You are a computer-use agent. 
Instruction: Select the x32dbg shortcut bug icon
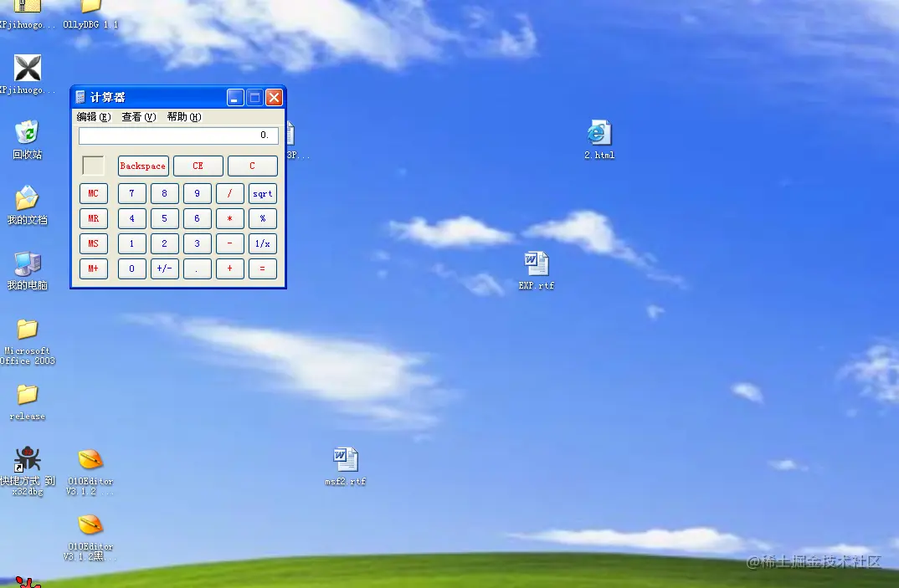tap(27, 459)
